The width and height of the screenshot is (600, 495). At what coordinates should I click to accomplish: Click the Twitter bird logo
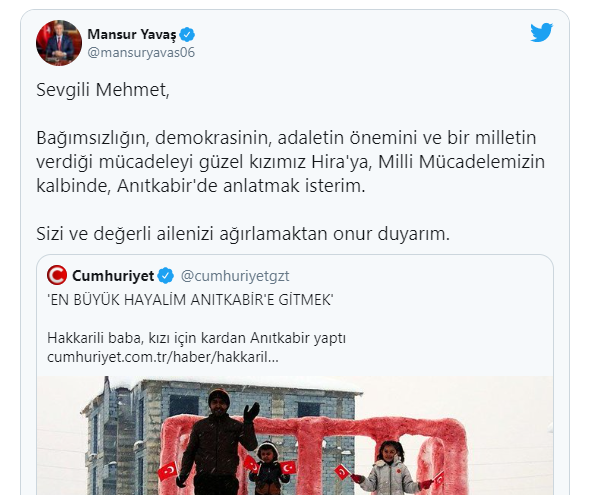tap(541, 33)
